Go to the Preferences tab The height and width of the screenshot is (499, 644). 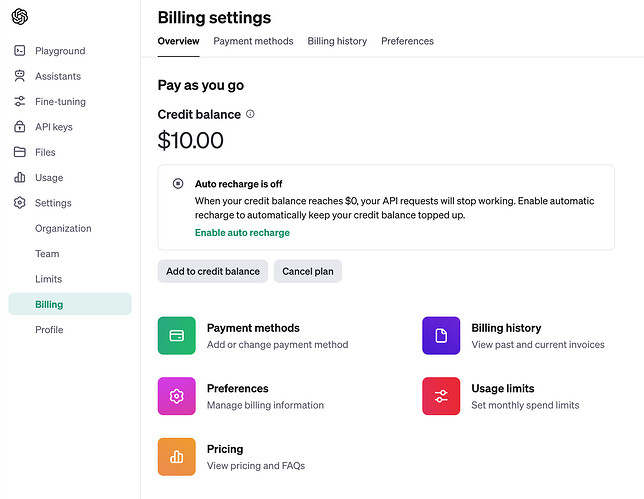[x=407, y=41]
